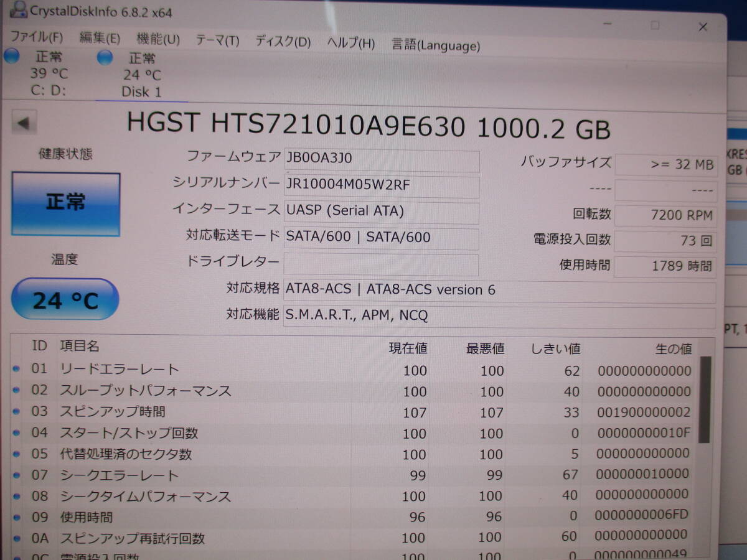Click the 生の値 column header
This screenshot has height=560, width=747.
pos(673,349)
